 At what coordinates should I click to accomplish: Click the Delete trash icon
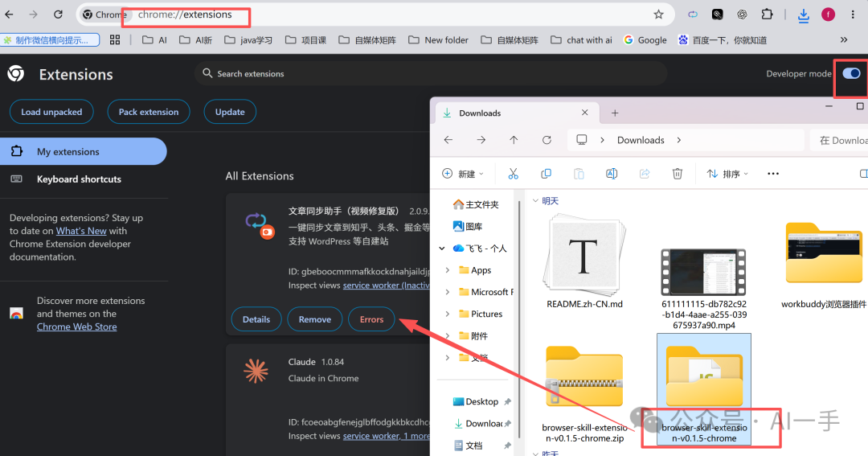(677, 174)
